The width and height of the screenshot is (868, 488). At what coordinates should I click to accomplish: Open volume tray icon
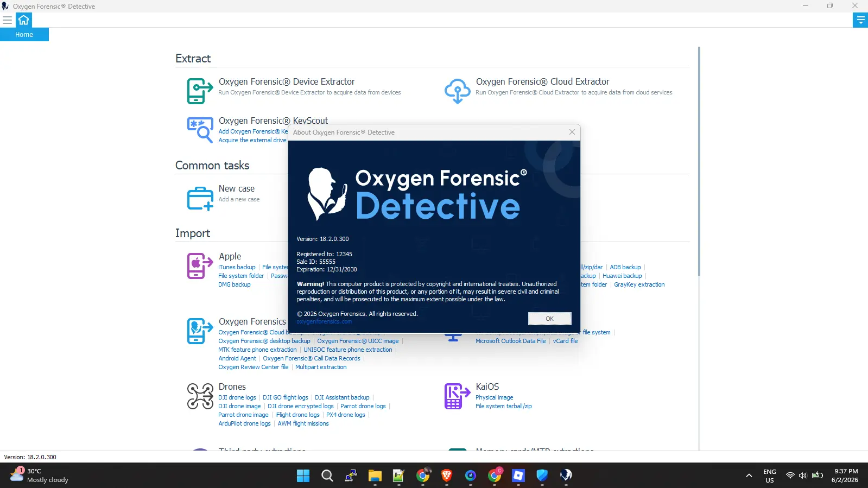tap(803, 476)
